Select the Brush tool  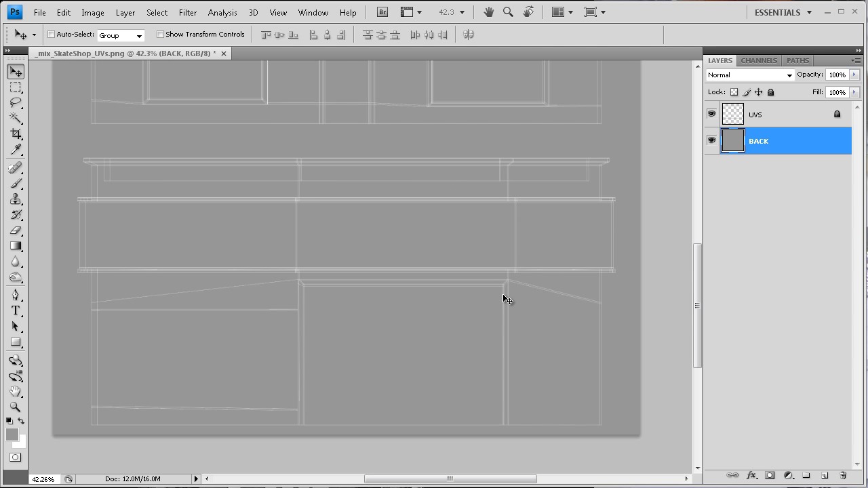point(16,184)
